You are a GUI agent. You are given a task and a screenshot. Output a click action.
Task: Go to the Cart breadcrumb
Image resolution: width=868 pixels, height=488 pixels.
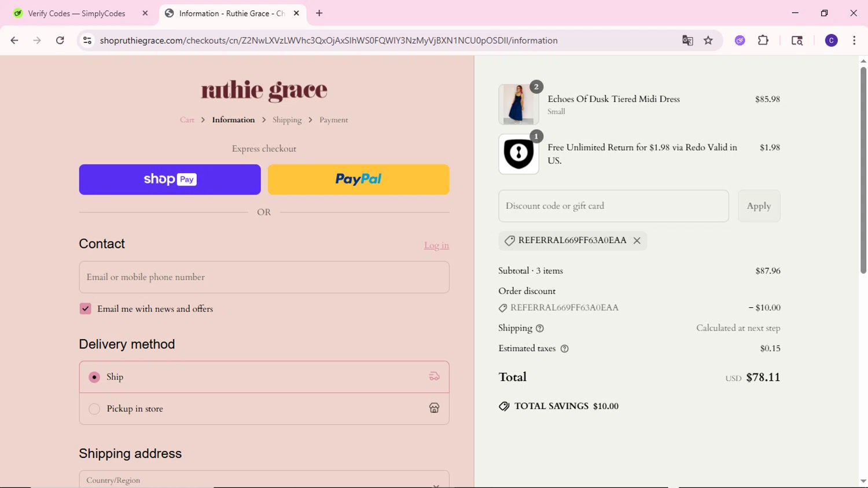click(x=187, y=120)
